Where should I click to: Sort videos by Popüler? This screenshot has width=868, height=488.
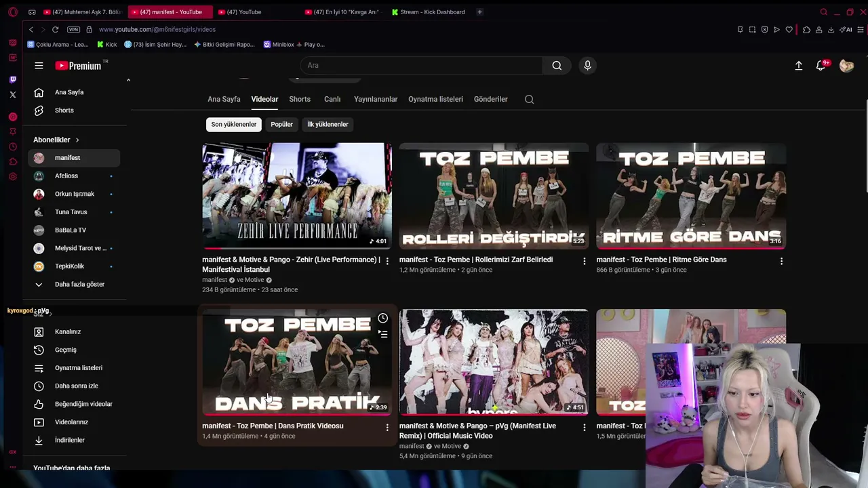(x=281, y=125)
